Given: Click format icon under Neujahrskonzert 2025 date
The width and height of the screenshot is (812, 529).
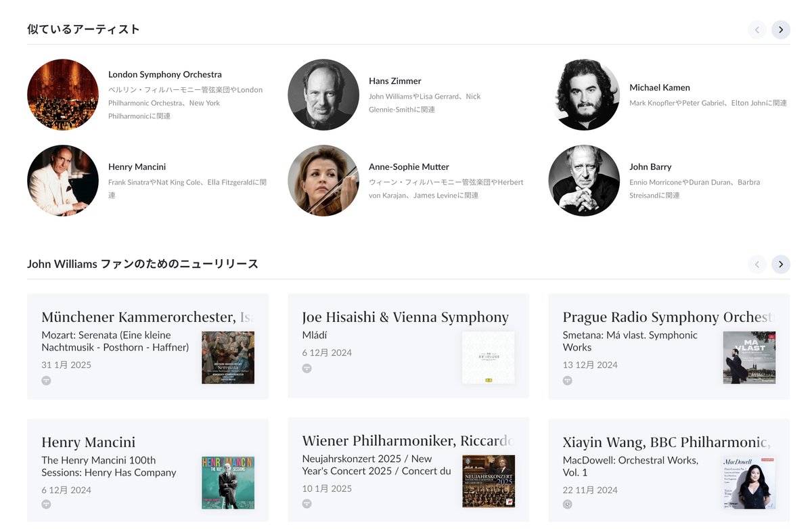Looking at the screenshot, I should click(307, 504).
